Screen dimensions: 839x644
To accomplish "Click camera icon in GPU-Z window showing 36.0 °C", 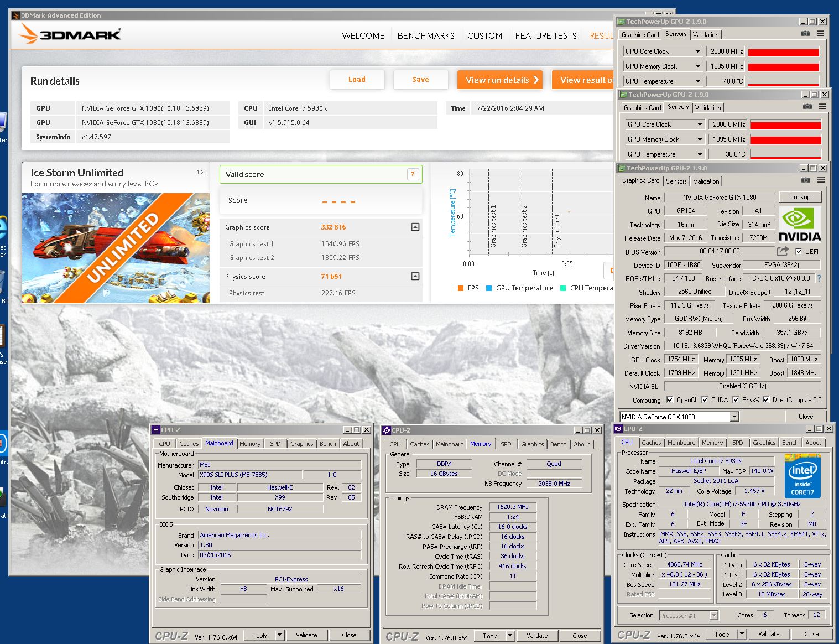I will click(x=807, y=107).
